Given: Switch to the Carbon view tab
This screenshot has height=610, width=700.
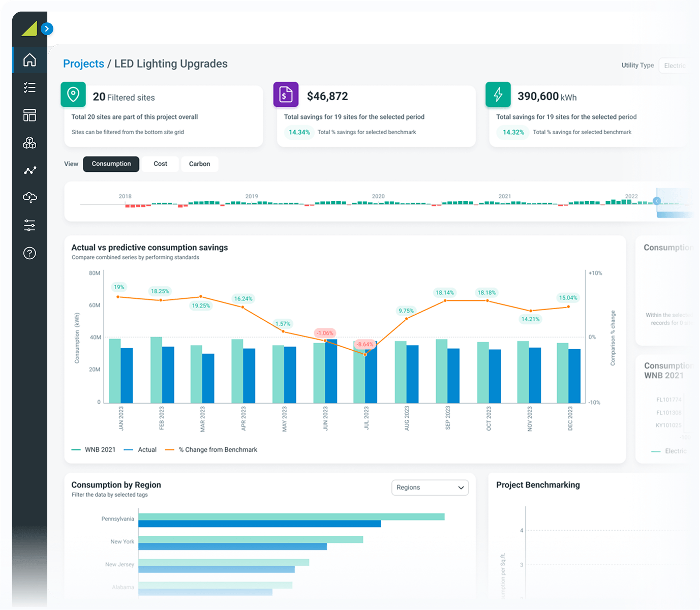Looking at the screenshot, I should tap(199, 164).
